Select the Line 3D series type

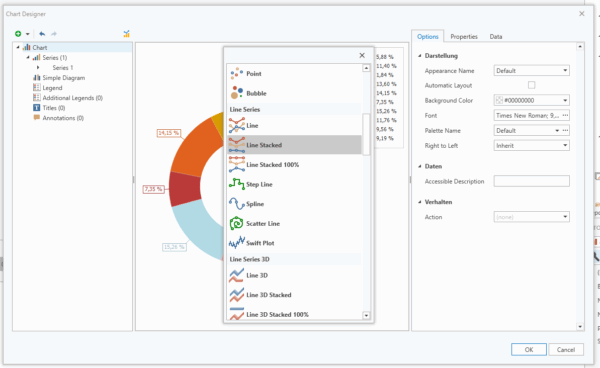(257, 275)
